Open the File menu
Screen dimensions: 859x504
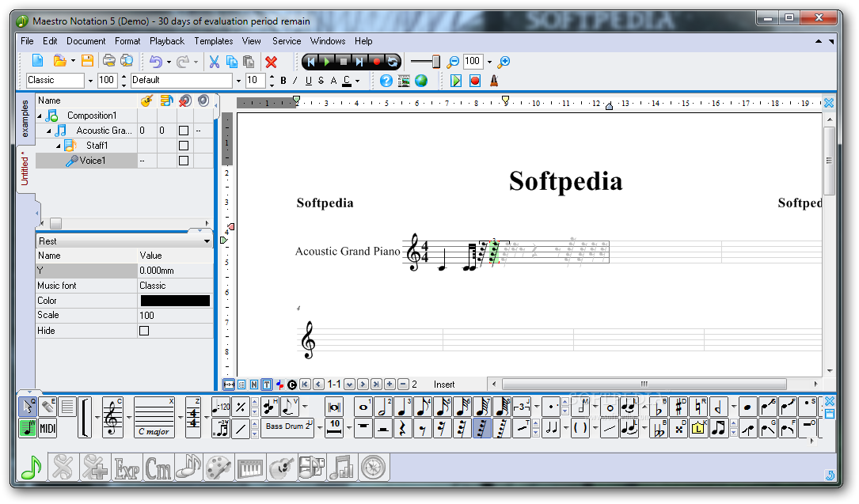click(27, 41)
